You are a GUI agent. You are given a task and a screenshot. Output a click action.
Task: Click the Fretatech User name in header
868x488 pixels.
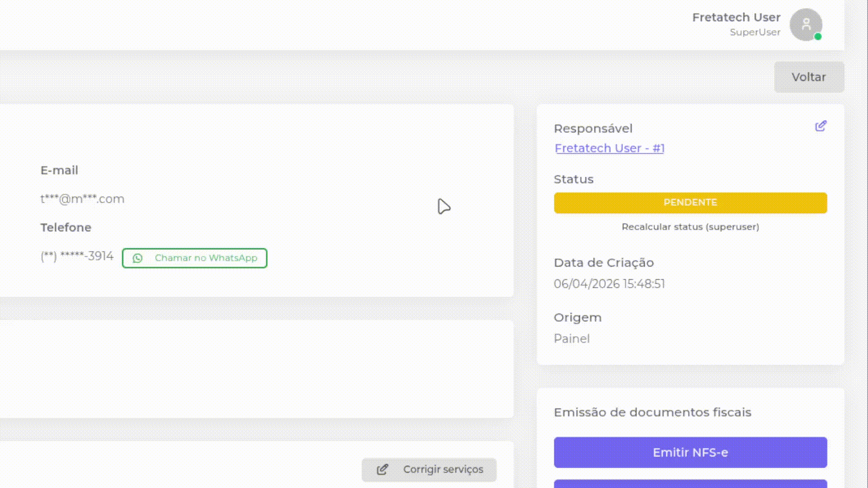736,17
